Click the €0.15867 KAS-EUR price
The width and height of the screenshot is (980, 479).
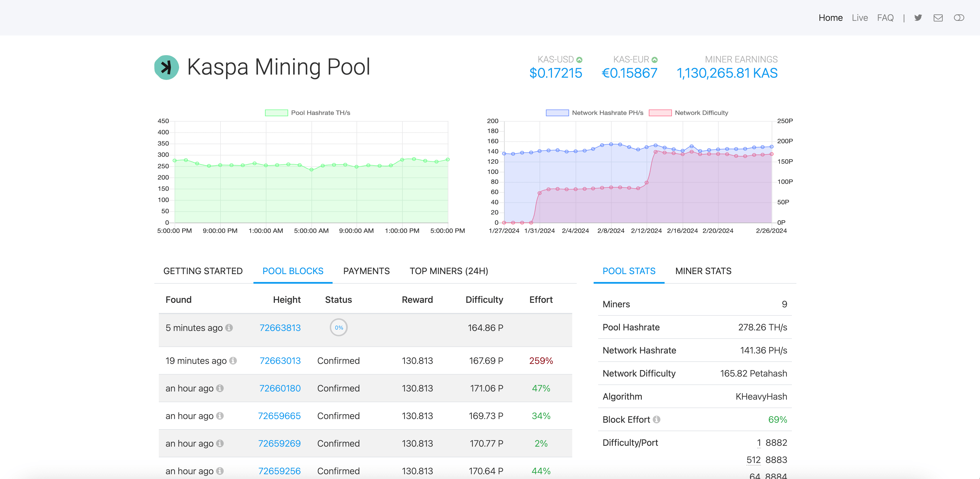tap(629, 73)
